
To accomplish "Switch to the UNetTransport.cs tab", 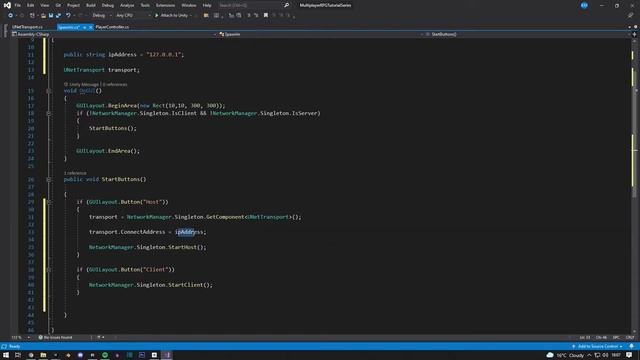I will tap(27, 27).
